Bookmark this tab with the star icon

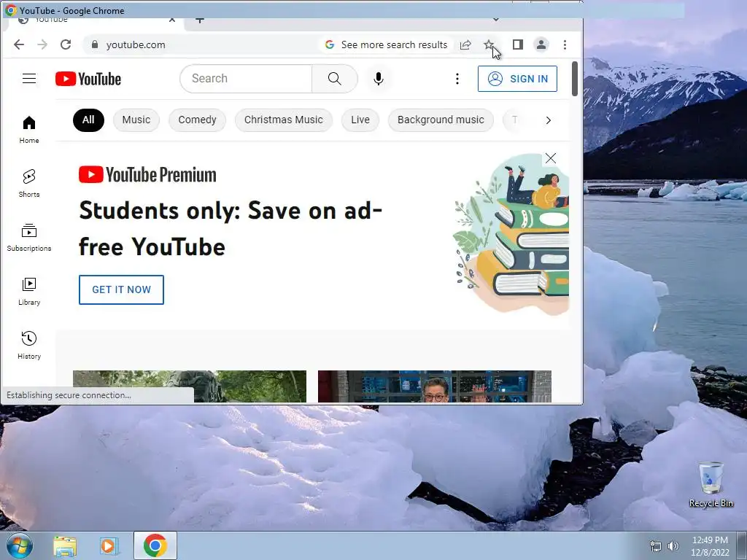point(488,44)
